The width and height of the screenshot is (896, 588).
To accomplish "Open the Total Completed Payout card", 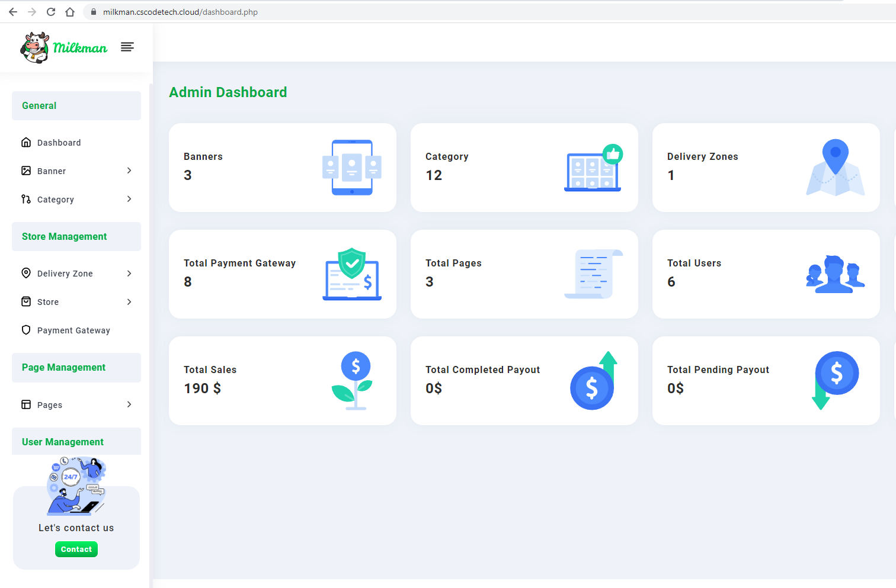I will [524, 381].
